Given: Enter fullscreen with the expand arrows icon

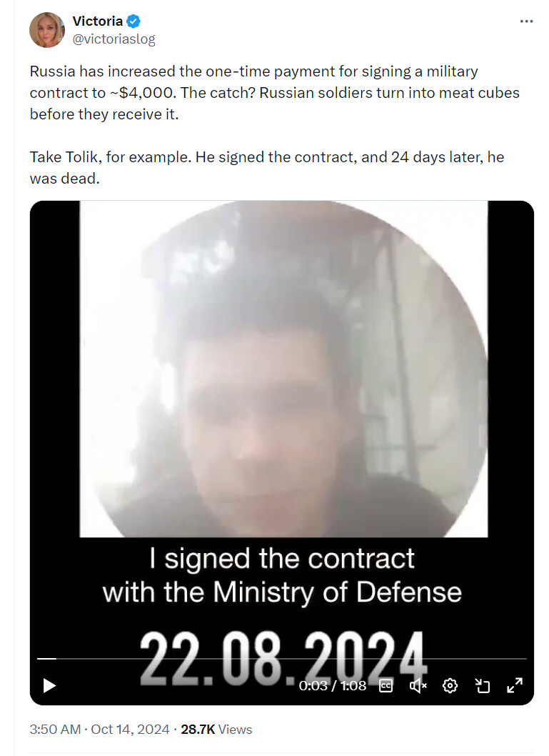Looking at the screenshot, I should [515, 685].
